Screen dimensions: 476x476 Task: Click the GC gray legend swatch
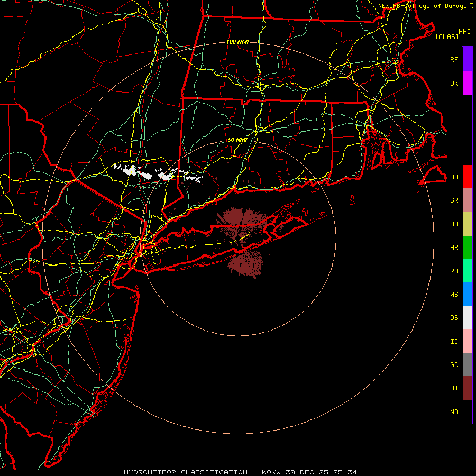[467, 364]
